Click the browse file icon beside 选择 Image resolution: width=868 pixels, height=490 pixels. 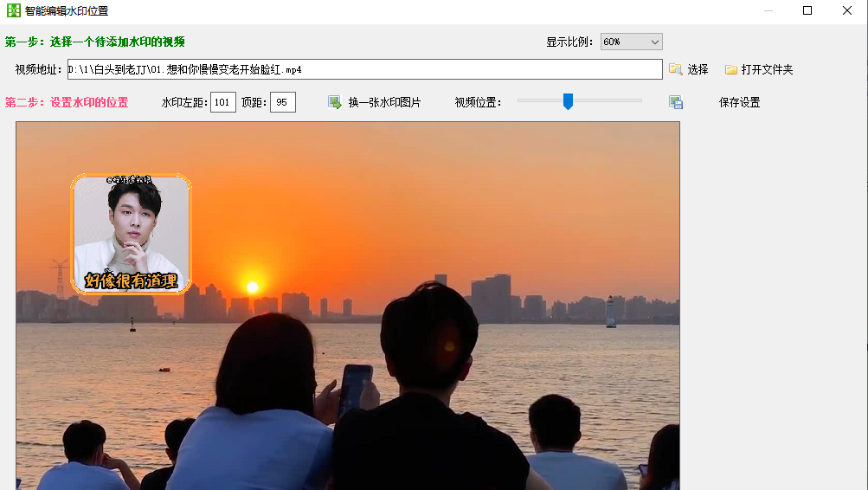pos(675,69)
